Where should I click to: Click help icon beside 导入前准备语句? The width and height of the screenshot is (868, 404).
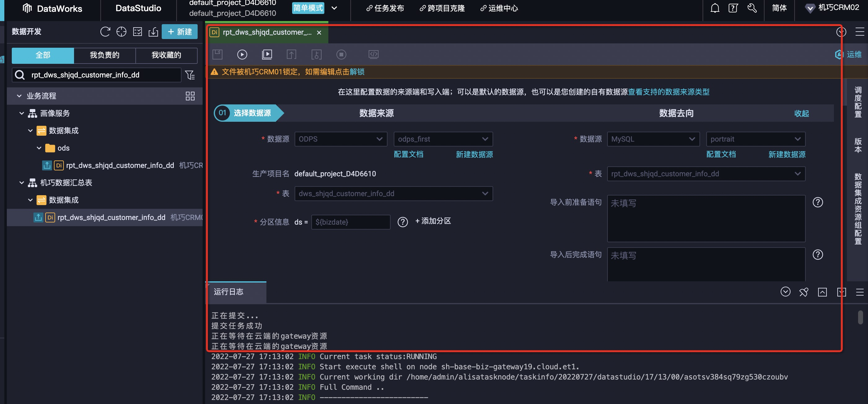(x=818, y=202)
